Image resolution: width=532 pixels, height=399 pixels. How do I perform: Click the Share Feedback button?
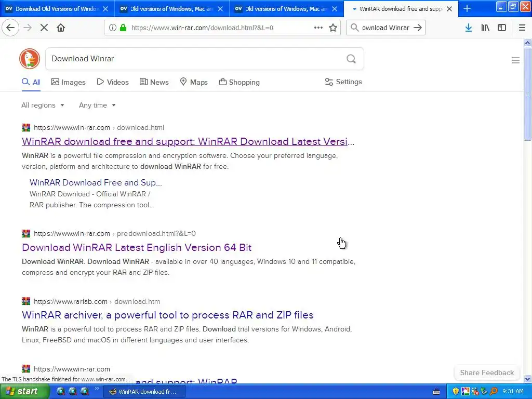tap(487, 373)
